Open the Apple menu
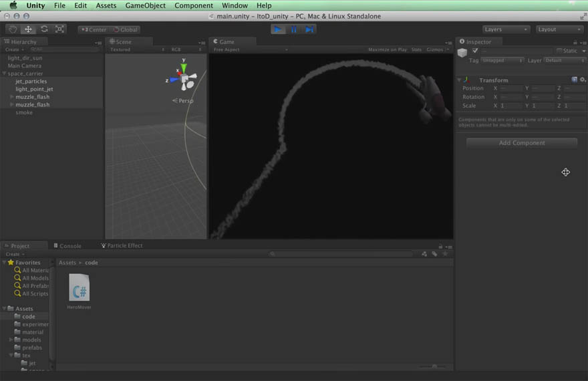Viewport: 588px width, 381px height. coord(13,5)
